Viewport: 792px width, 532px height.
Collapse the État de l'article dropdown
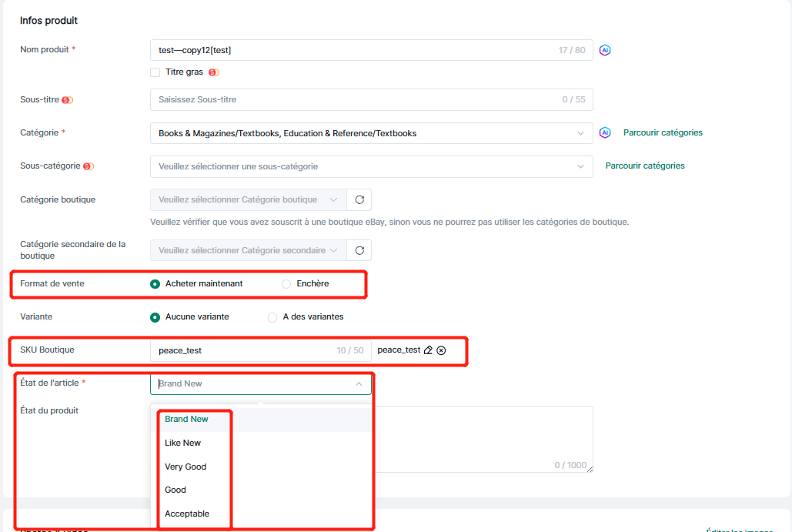(x=359, y=383)
